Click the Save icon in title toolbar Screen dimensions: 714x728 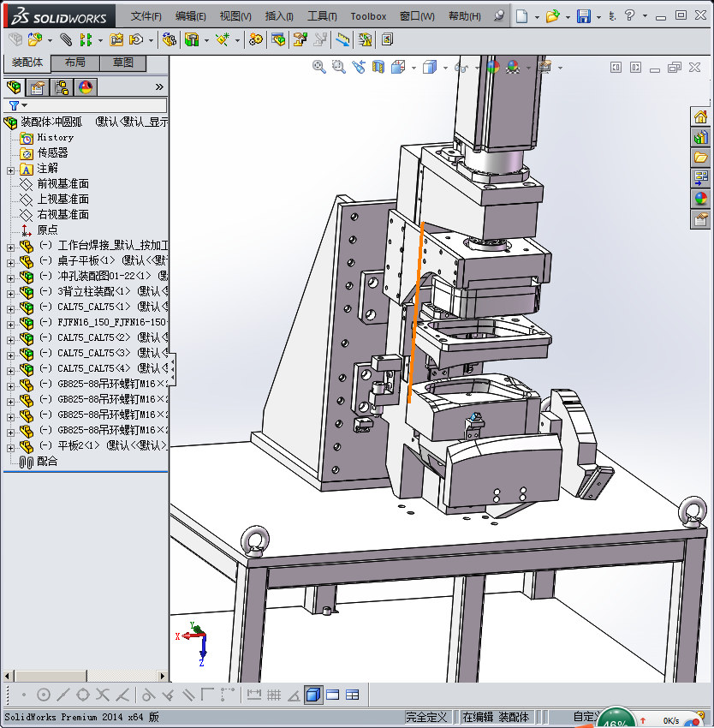583,16
